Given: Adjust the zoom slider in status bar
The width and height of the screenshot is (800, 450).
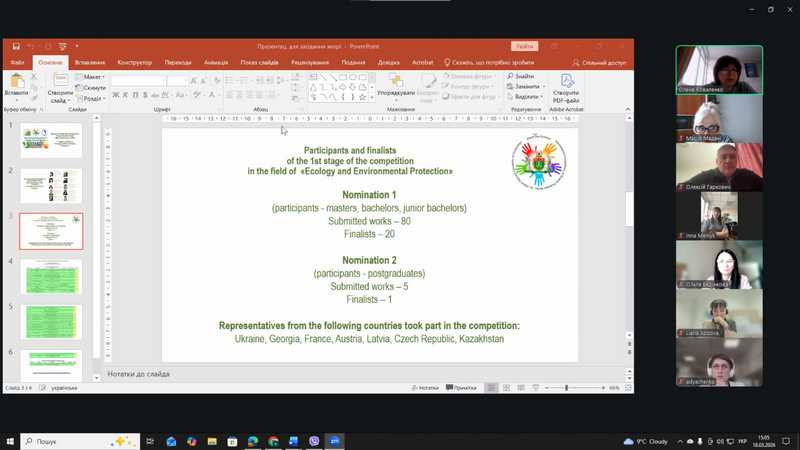Looking at the screenshot, I should pyautogui.click(x=567, y=388).
